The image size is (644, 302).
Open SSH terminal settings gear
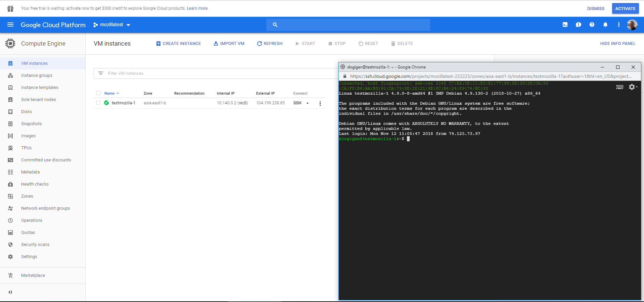633,87
